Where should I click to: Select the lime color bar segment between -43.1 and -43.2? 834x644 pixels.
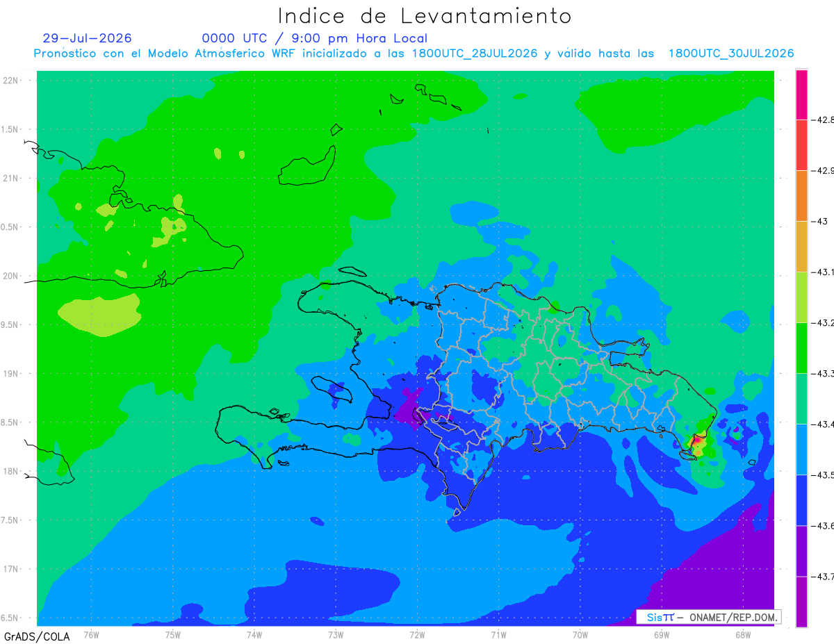click(801, 297)
